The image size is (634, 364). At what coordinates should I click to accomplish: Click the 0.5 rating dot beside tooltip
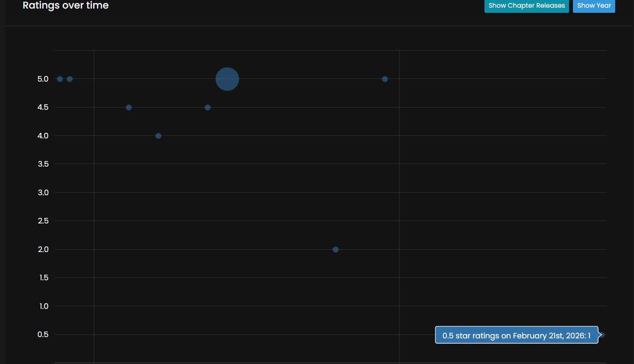pyautogui.click(x=603, y=335)
